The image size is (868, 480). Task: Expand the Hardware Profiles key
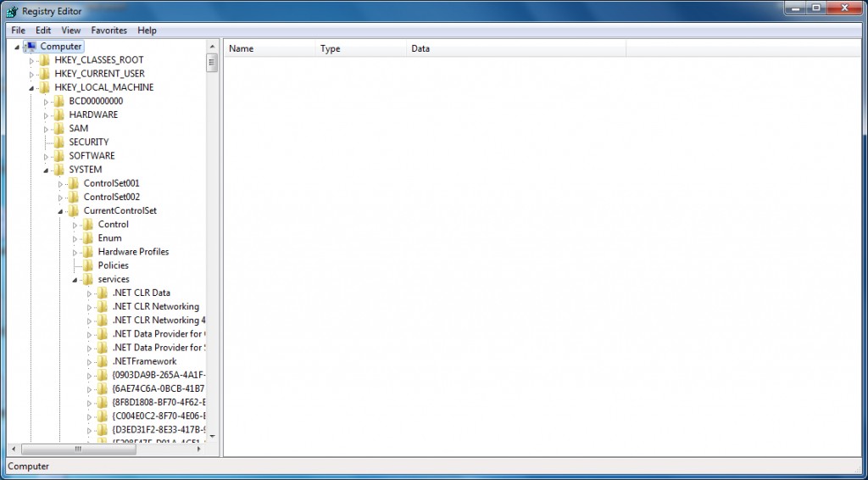(75, 253)
